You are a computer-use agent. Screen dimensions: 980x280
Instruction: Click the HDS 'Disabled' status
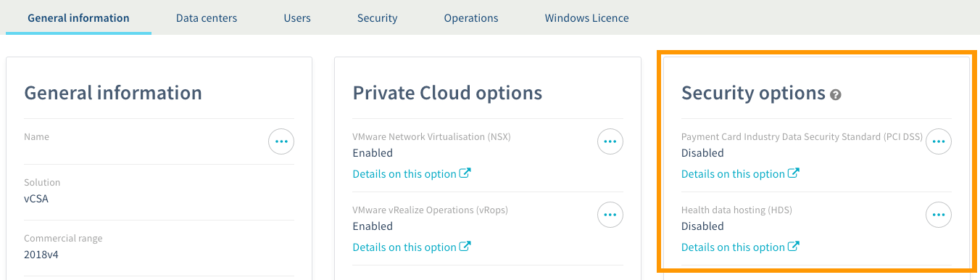point(702,226)
